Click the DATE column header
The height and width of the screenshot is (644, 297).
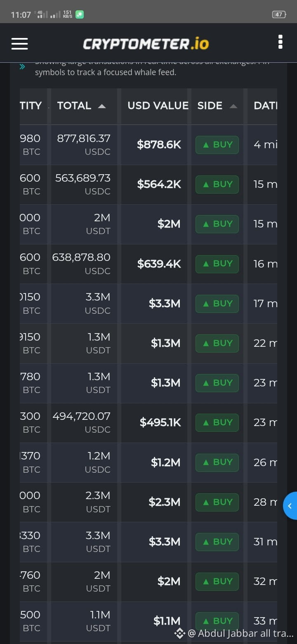point(265,106)
